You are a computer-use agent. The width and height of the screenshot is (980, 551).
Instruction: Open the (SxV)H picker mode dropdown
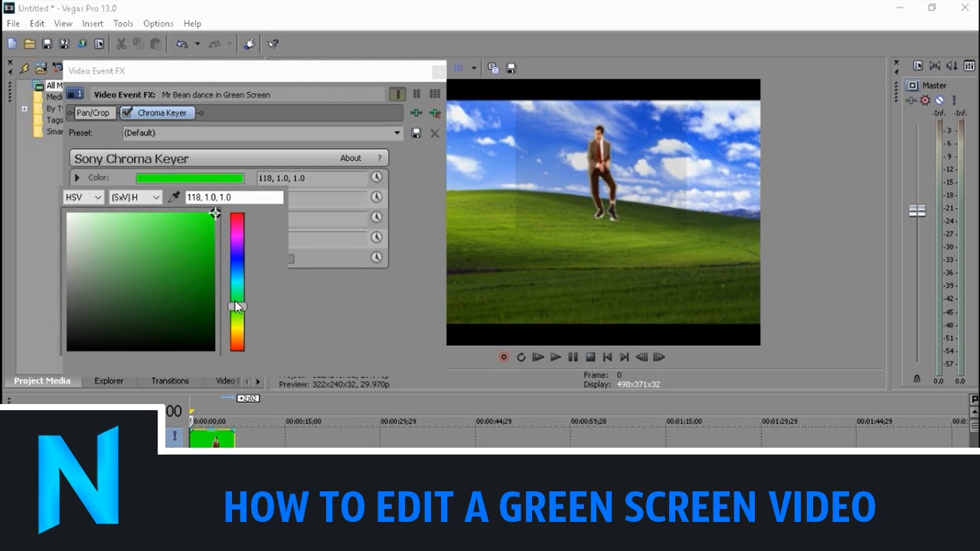[136, 197]
